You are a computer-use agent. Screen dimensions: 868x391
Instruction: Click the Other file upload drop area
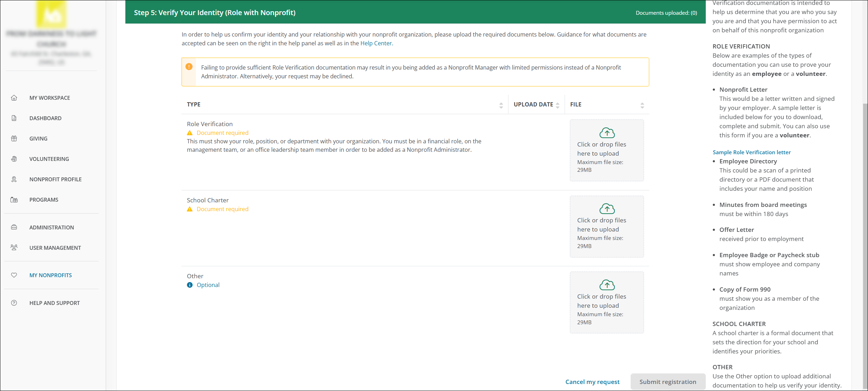tap(607, 302)
